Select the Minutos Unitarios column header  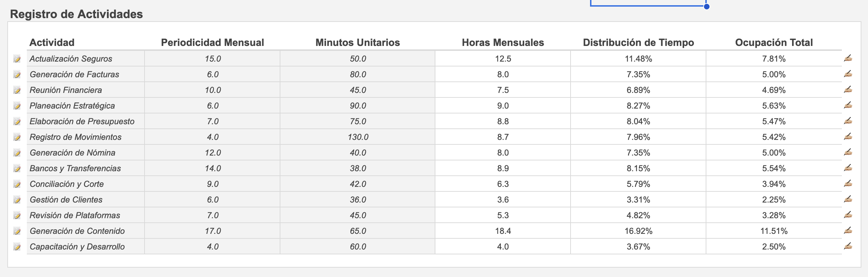coord(358,42)
